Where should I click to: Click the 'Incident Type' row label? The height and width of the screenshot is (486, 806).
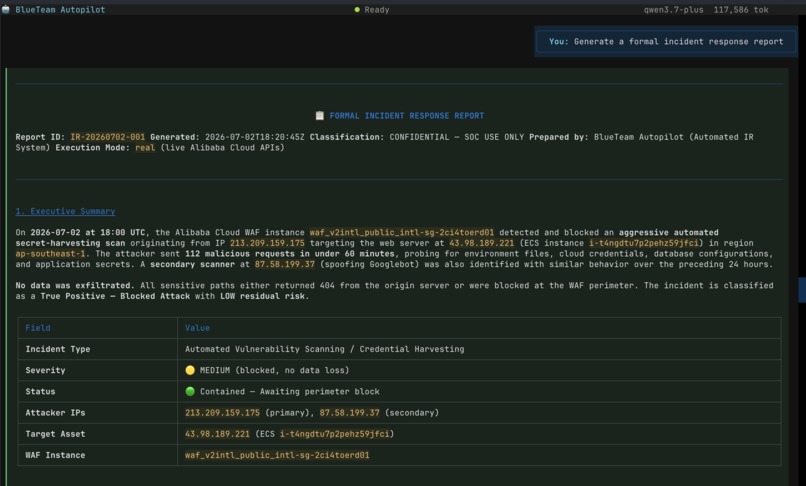[58, 349]
